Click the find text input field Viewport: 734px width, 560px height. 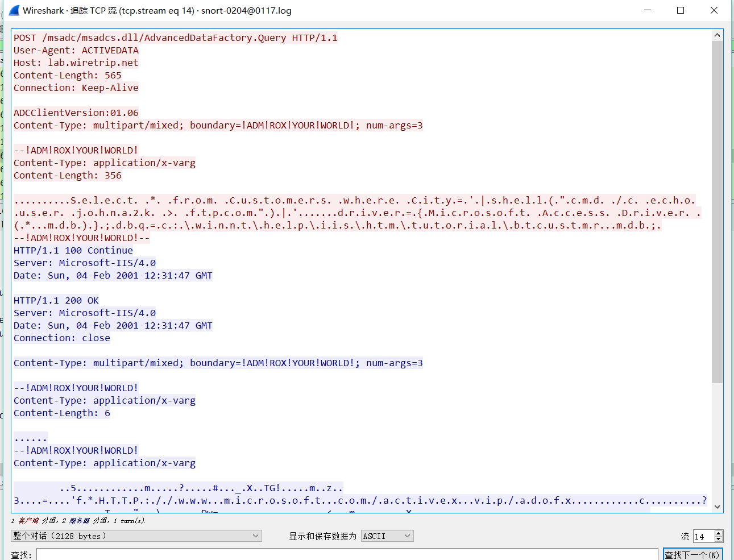coord(347,554)
